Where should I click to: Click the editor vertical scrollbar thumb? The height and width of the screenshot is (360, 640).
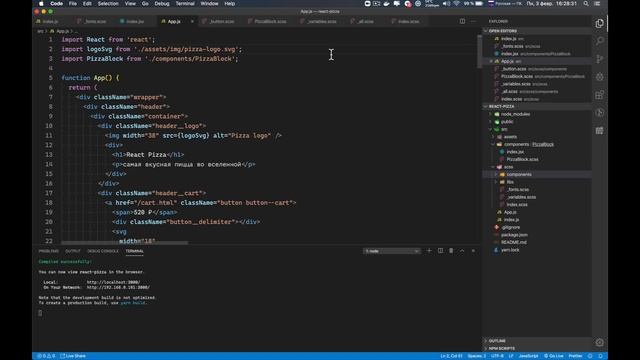pos(479,52)
